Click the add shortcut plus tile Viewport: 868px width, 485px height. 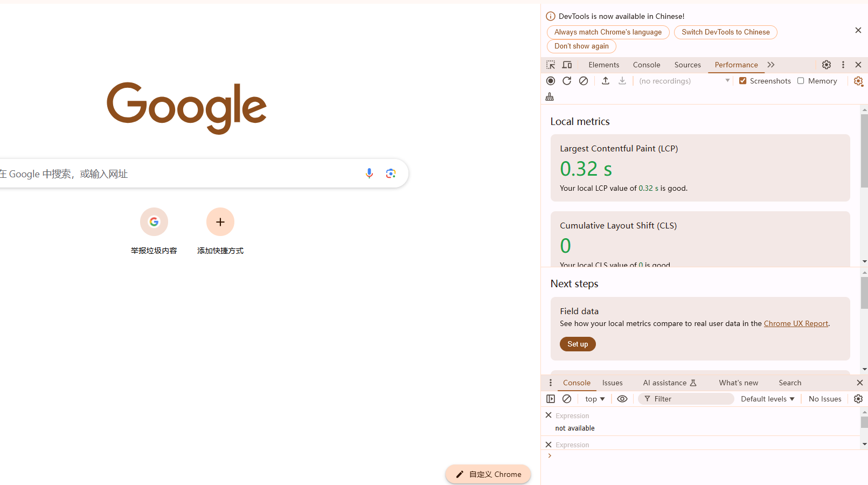click(x=220, y=222)
